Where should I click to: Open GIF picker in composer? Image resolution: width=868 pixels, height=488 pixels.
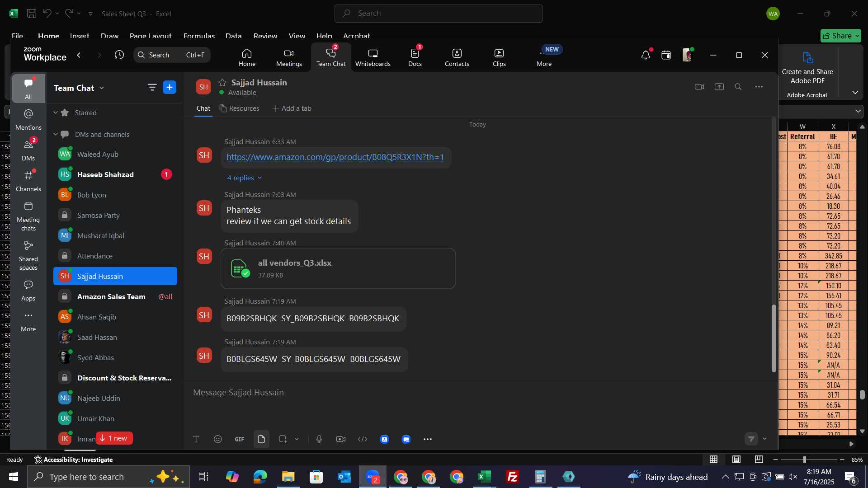click(x=240, y=439)
